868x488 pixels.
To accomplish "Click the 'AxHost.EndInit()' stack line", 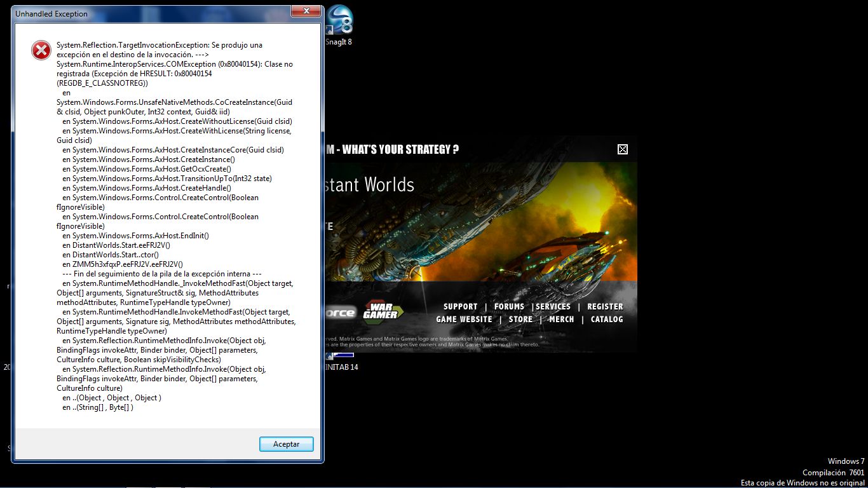I will 136,236.
